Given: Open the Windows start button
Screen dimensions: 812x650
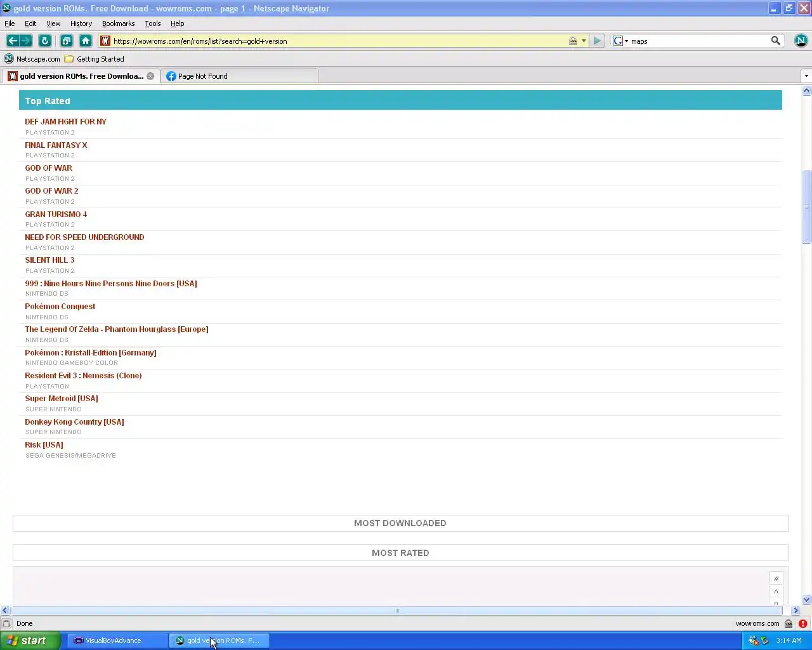Looking at the screenshot, I should point(30,640).
